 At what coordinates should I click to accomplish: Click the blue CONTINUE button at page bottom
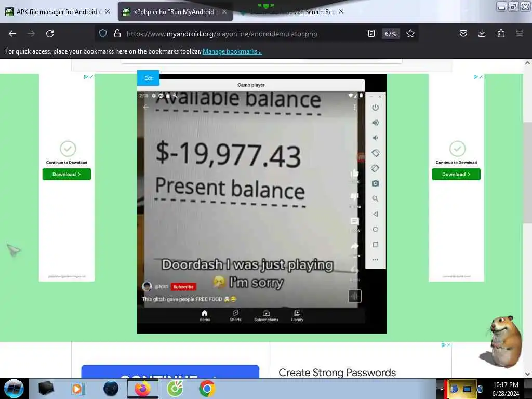(x=170, y=372)
